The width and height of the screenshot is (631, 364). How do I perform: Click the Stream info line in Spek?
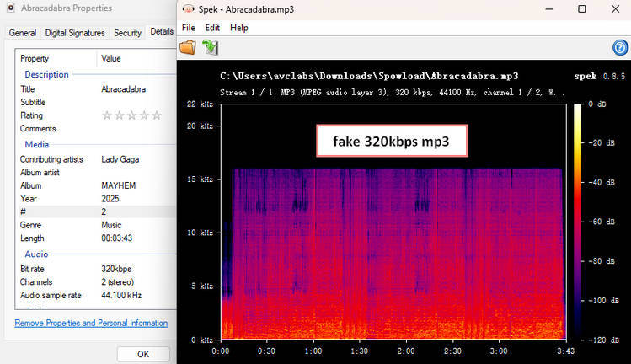pos(392,92)
